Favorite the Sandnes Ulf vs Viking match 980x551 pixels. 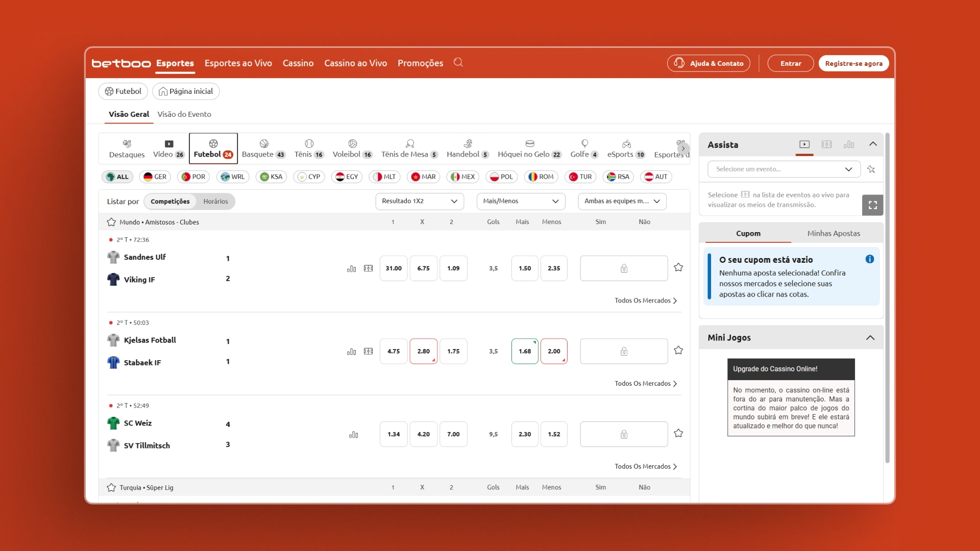coord(678,267)
